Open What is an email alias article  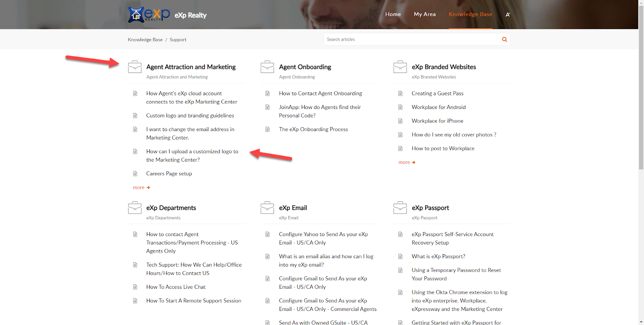click(x=326, y=260)
